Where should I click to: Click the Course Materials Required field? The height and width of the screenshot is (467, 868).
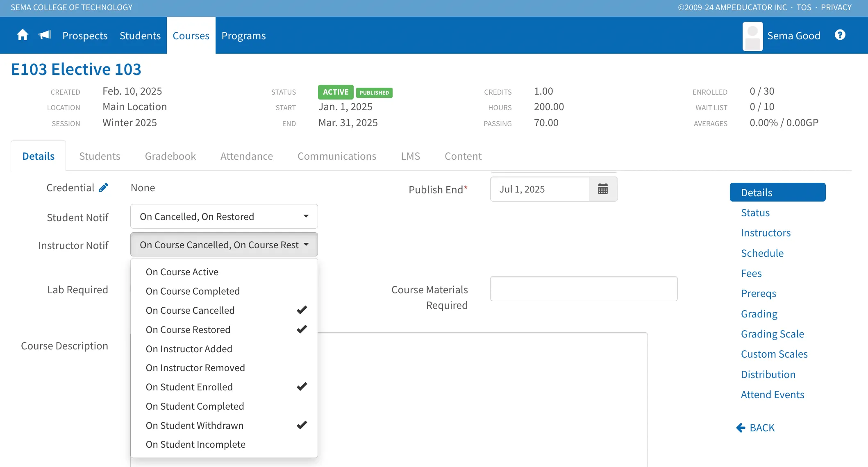tap(584, 288)
